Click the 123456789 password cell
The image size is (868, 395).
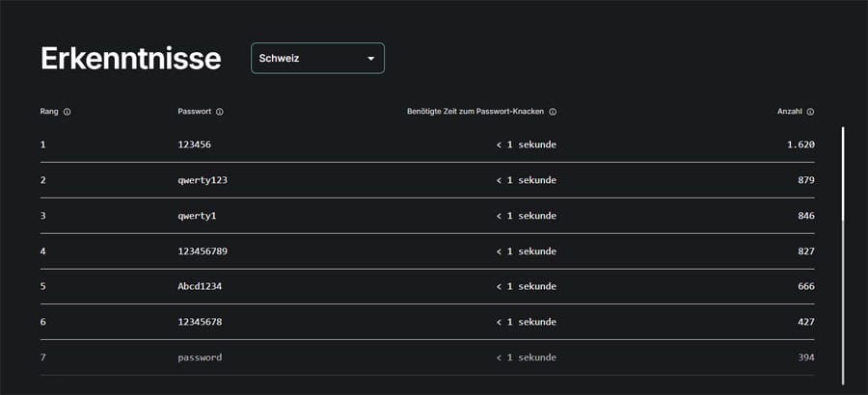point(203,251)
